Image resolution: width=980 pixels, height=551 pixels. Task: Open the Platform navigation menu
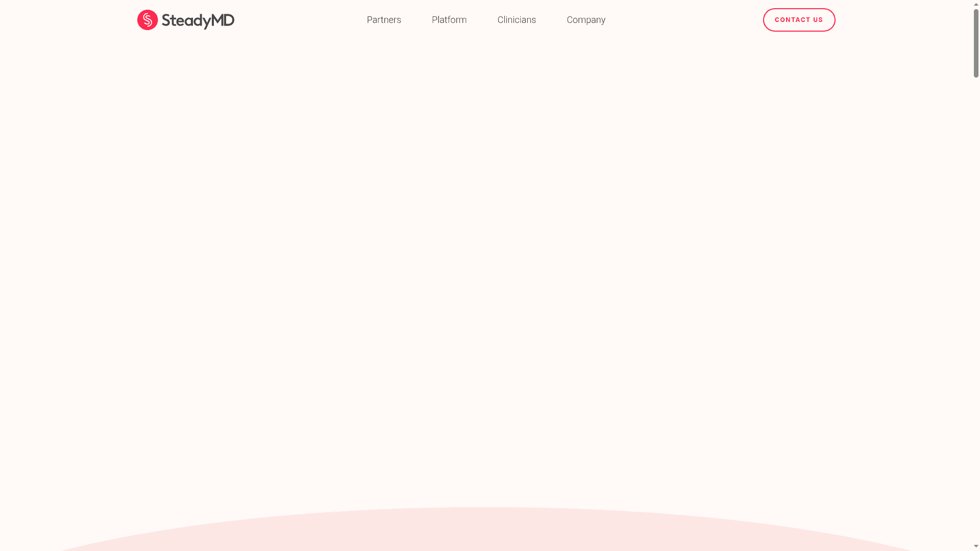(x=449, y=19)
